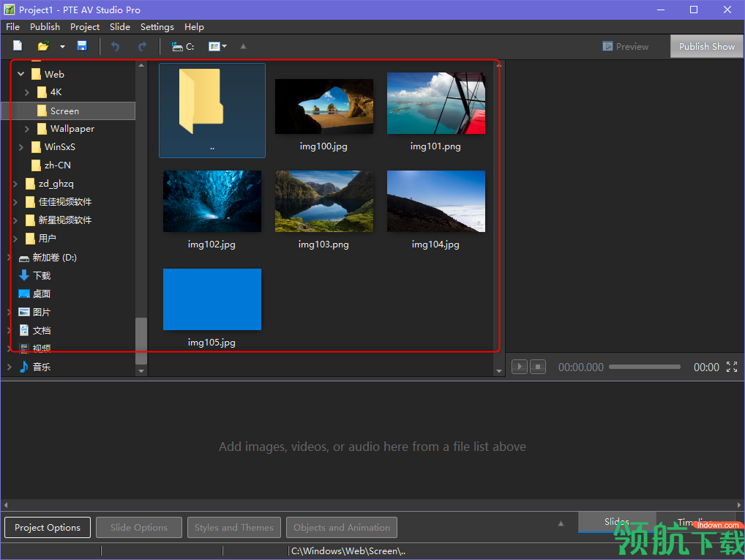This screenshot has height=560, width=745.
Task: Click the play button in the preview panel
Action: tap(520, 367)
